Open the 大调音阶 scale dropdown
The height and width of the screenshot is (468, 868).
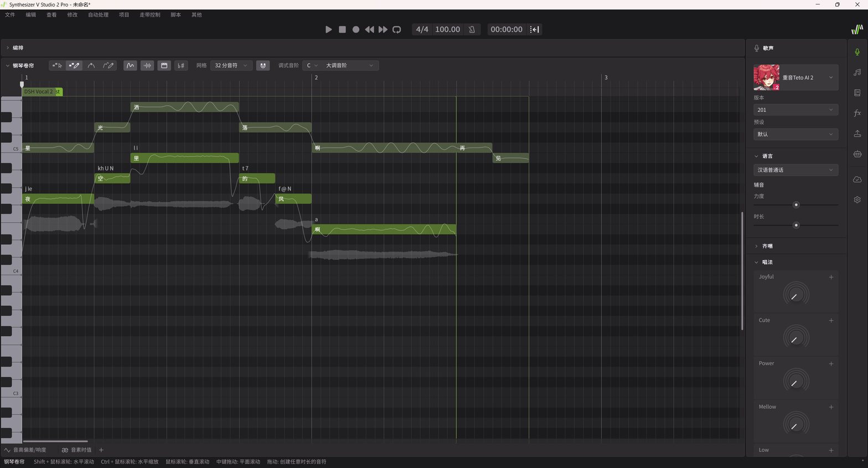click(349, 65)
